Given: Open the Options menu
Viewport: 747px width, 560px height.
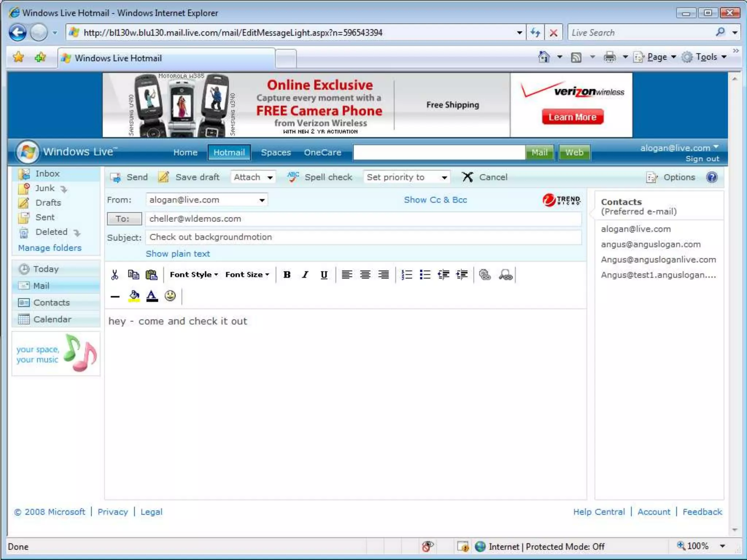Looking at the screenshot, I should coord(670,177).
